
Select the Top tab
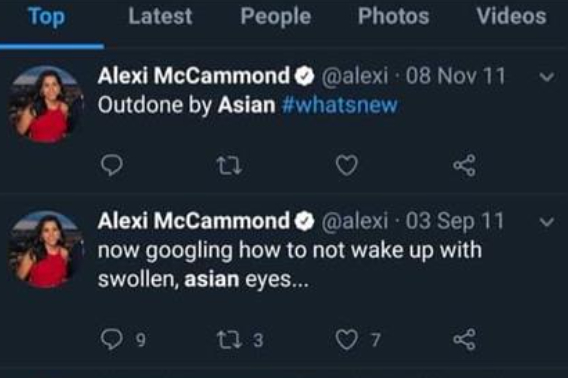click(x=46, y=17)
